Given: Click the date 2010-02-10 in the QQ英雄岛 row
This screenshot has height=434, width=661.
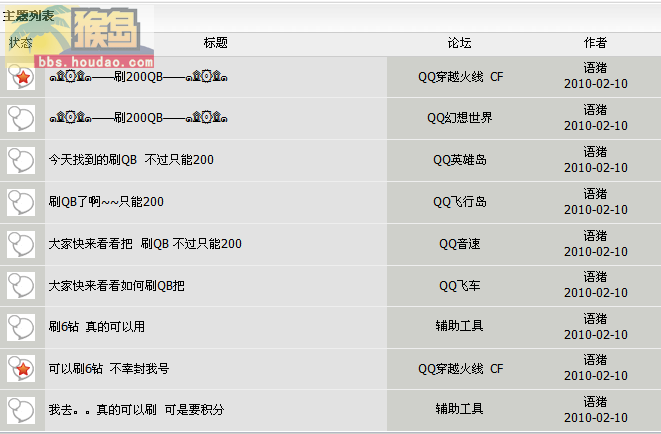Looking at the screenshot, I should coord(596,168).
